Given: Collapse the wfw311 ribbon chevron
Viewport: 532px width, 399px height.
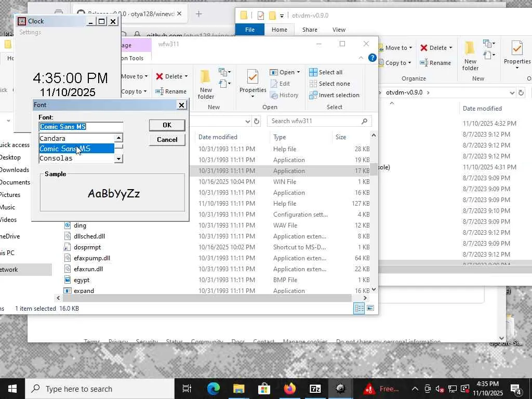Looking at the screenshot, I should click(361, 58).
